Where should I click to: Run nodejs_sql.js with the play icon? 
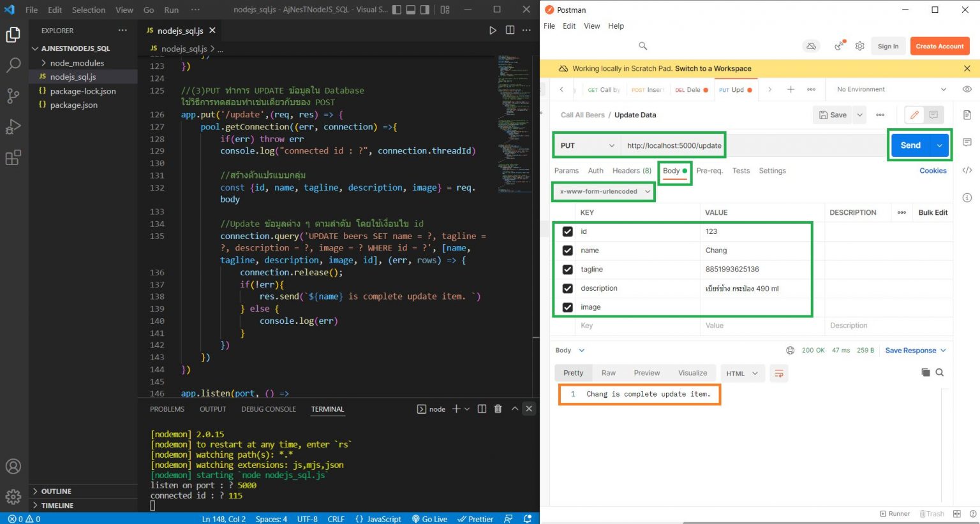(492, 30)
